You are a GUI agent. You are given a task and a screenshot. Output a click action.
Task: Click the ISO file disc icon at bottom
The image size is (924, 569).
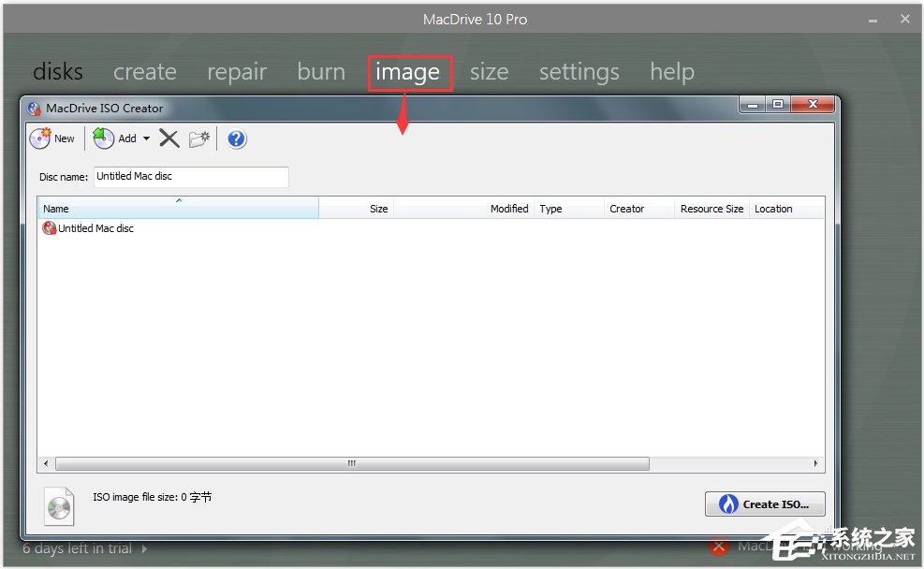59,506
